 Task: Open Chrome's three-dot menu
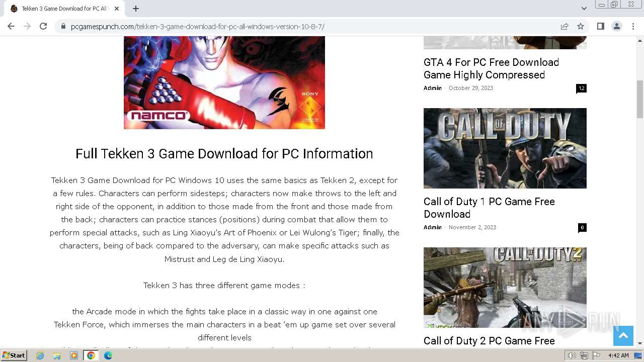pos(633,26)
